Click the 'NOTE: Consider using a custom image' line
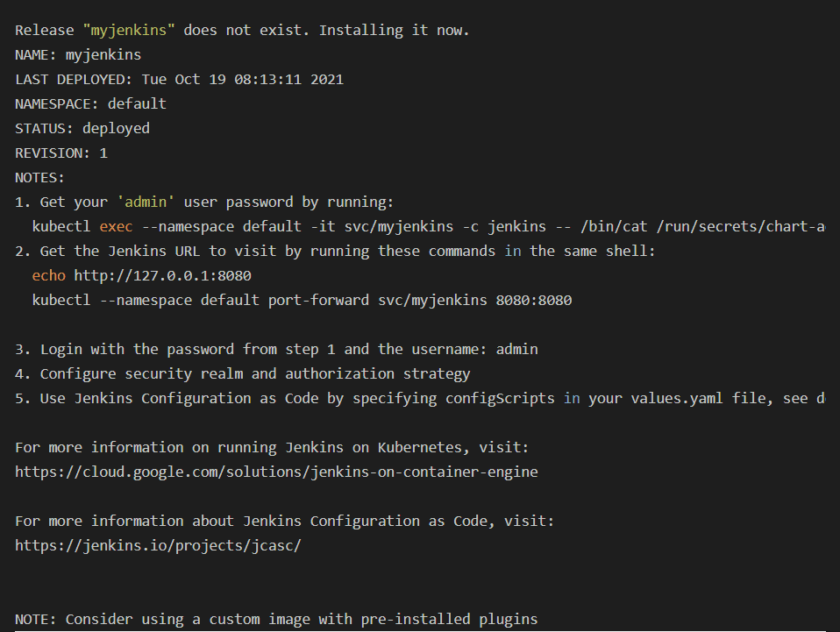This screenshot has width=840, height=632. (x=276, y=620)
